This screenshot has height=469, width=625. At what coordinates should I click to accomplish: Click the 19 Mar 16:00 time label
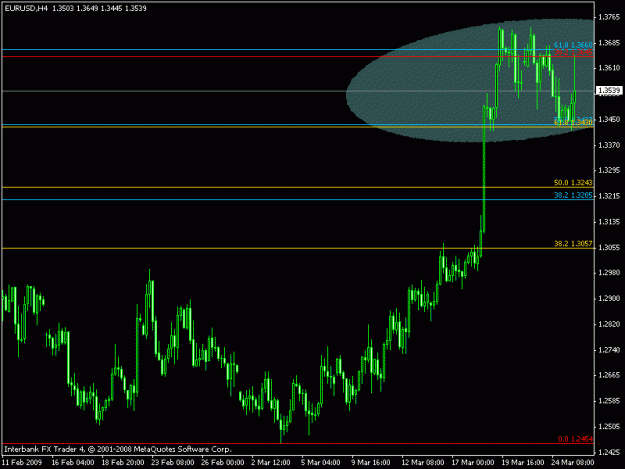pos(523,463)
